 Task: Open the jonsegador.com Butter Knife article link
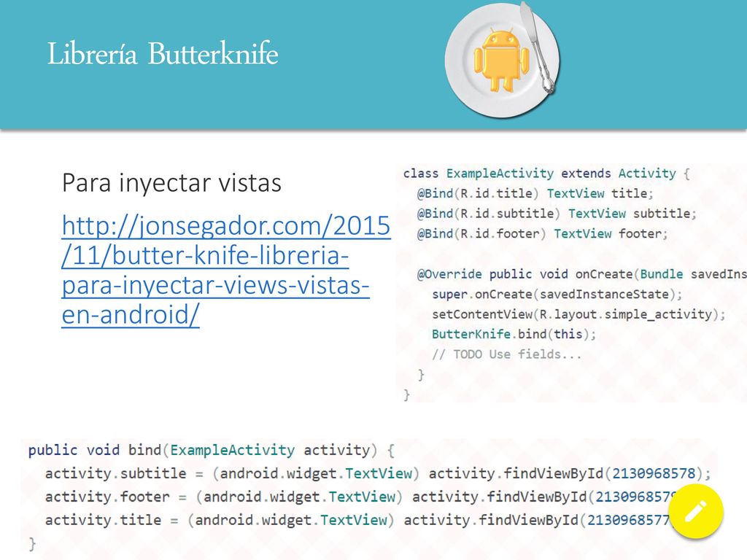pos(226,270)
